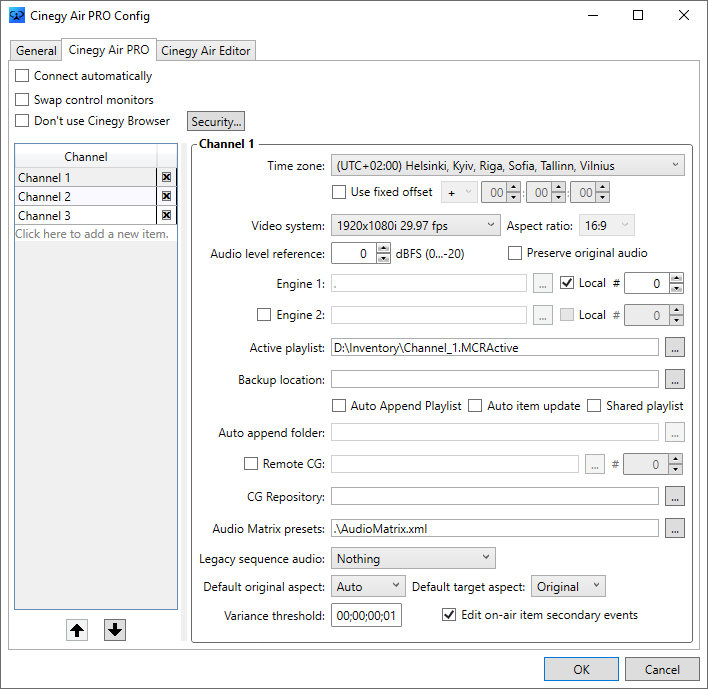Increase Audio level reference value
The width and height of the screenshot is (708, 689).
(383, 248)
